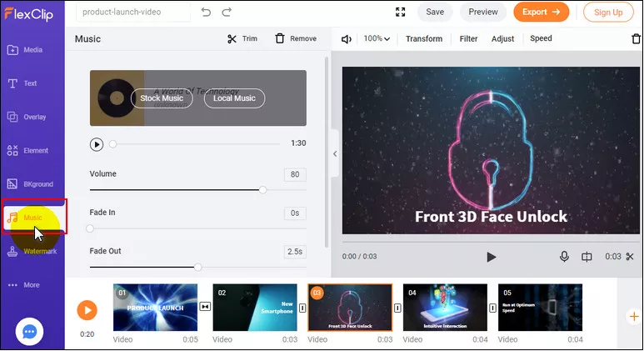
Task: Open Adjust options
Action: tap(502, 38)
